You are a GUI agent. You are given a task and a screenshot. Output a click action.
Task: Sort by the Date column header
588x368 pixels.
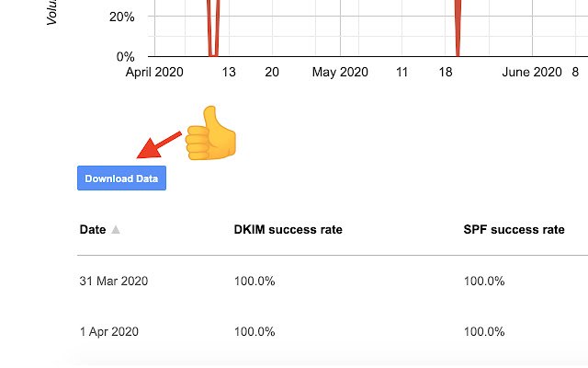pos(93,230)
